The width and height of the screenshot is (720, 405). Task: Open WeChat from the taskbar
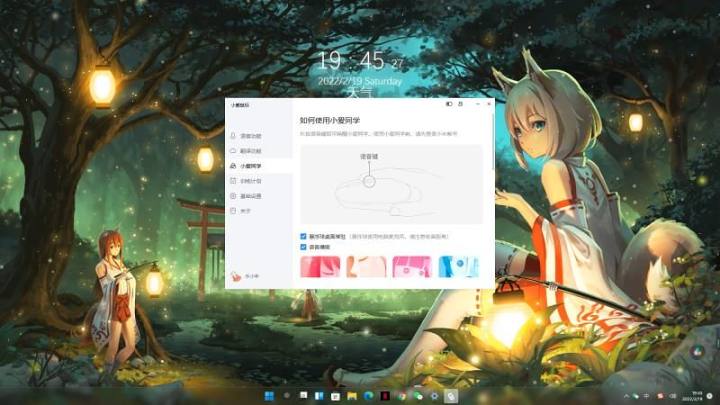tap(418, 396)
